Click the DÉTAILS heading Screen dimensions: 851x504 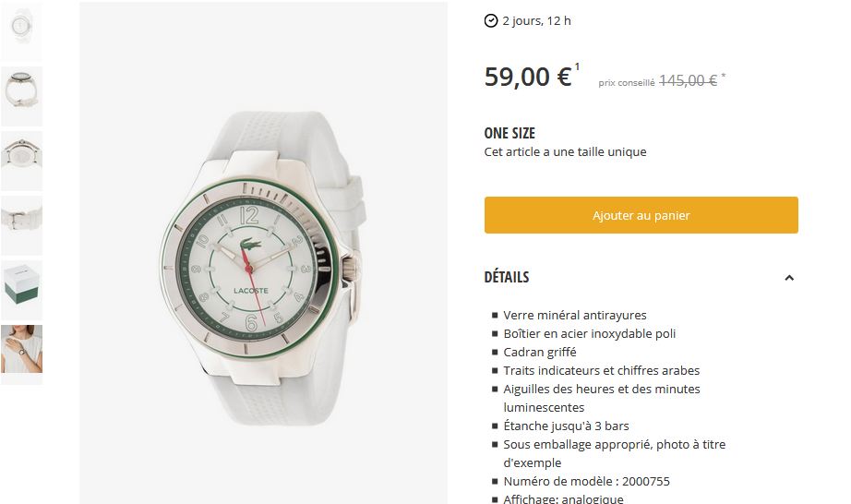click(x=507, y=277)
